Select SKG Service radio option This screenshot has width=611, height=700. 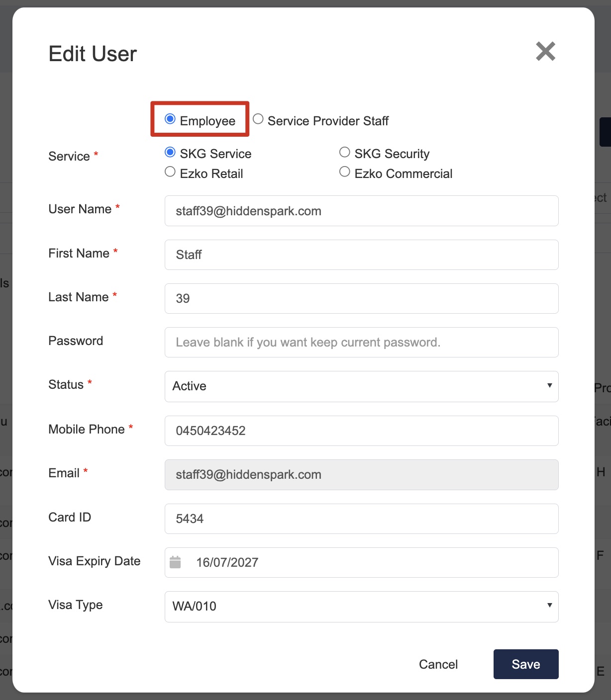click(x=170, y=152)
